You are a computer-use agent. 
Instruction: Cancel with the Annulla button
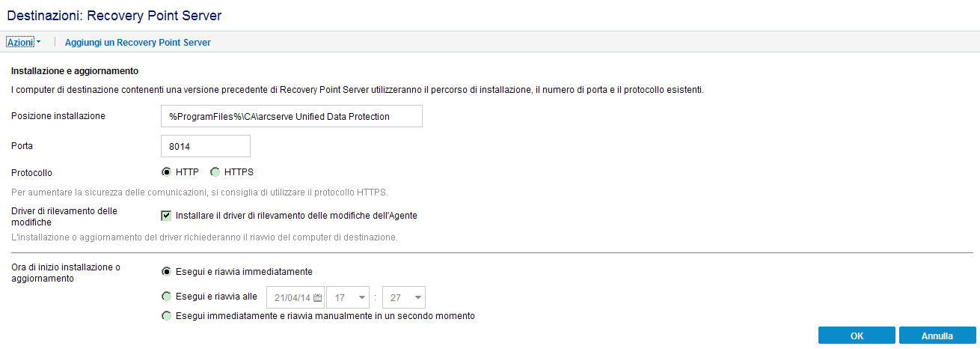pos(937,336)
